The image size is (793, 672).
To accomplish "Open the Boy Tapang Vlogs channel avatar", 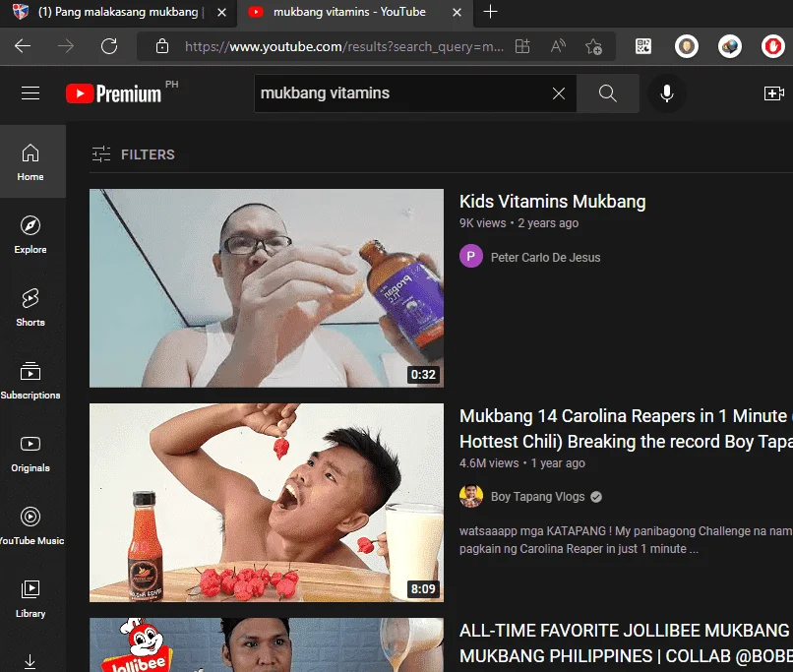I will coord(471,496).
